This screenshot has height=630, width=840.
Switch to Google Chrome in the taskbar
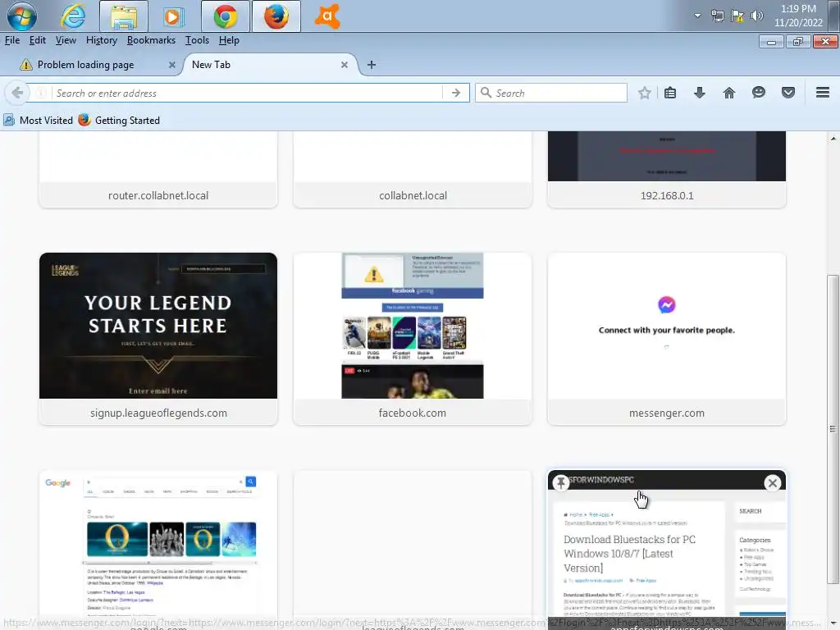click(226, 16)
